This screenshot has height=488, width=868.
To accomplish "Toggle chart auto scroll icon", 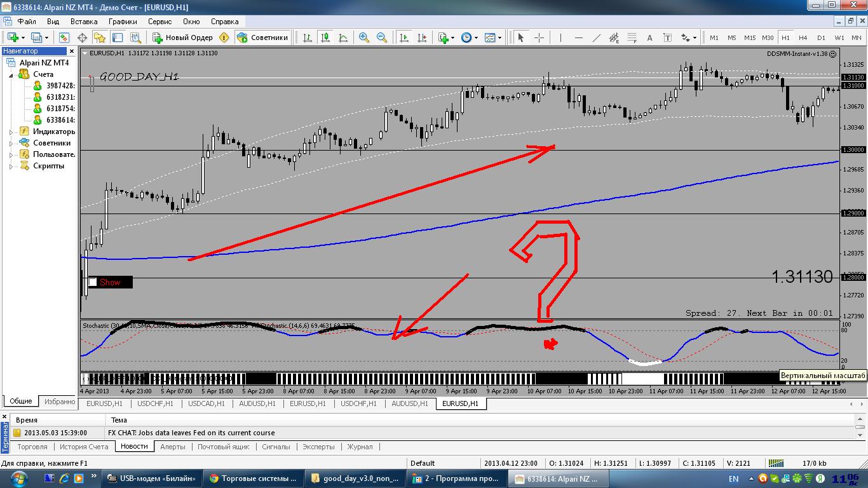I will [x=403, y=37].
